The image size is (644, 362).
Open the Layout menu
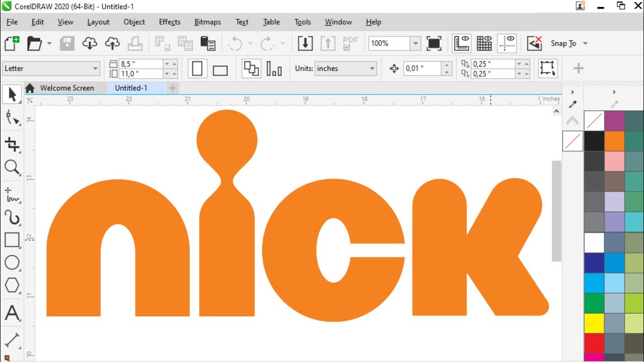tap(98, 22)
